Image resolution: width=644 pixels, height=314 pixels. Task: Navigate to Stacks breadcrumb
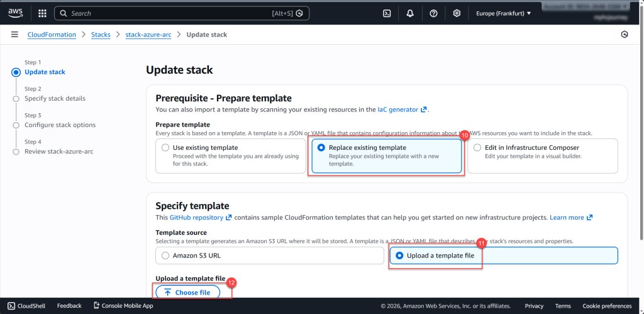coord(101,35)
